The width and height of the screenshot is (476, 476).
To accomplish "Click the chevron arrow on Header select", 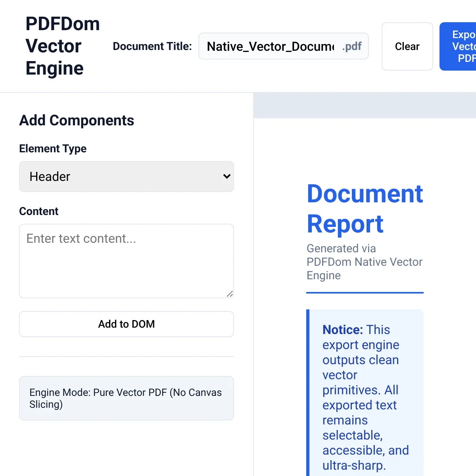I will click(x=226, y=177).
